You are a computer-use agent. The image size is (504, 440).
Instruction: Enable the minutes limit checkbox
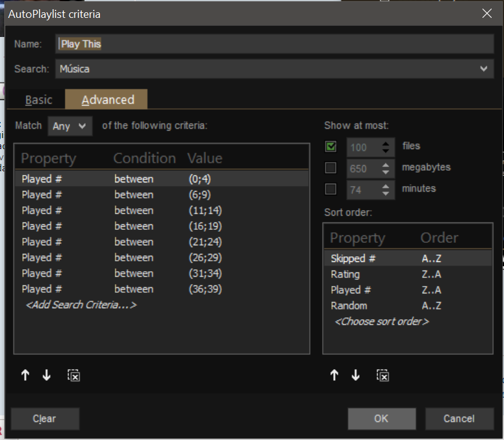tap(331, 189)
